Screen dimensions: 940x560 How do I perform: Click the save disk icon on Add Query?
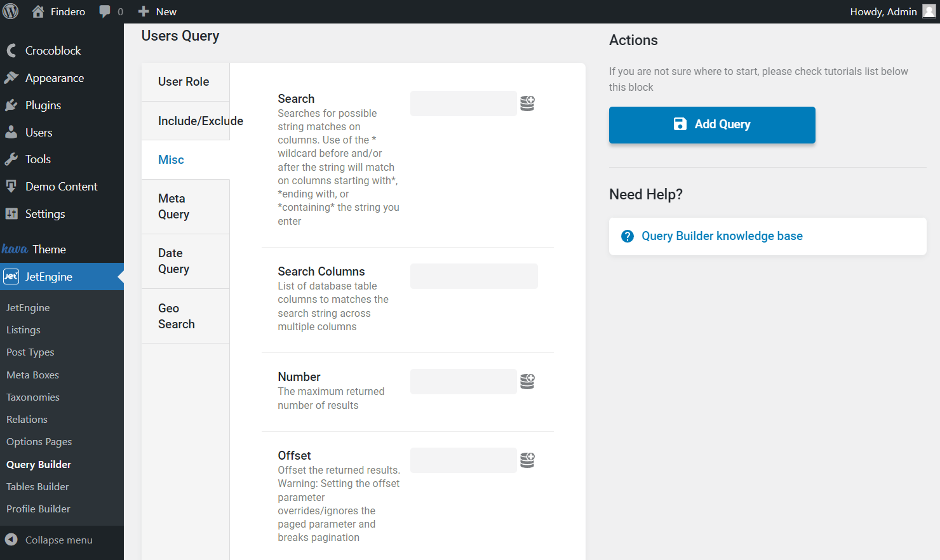click(680, 124)
